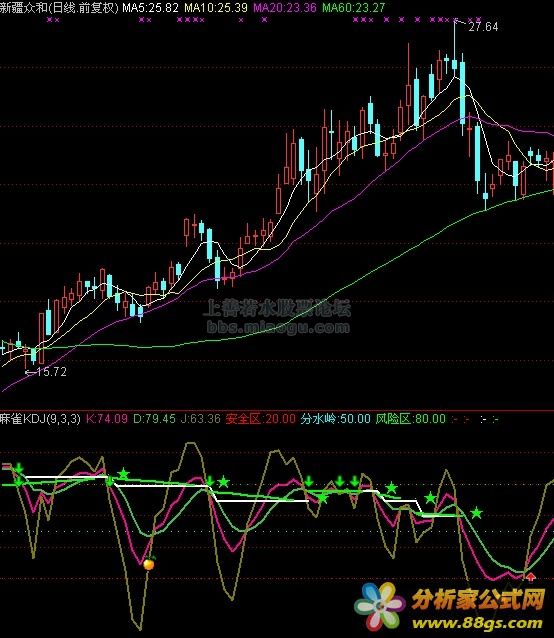Click the 分析家公式网 flower logo

[380, 606]
